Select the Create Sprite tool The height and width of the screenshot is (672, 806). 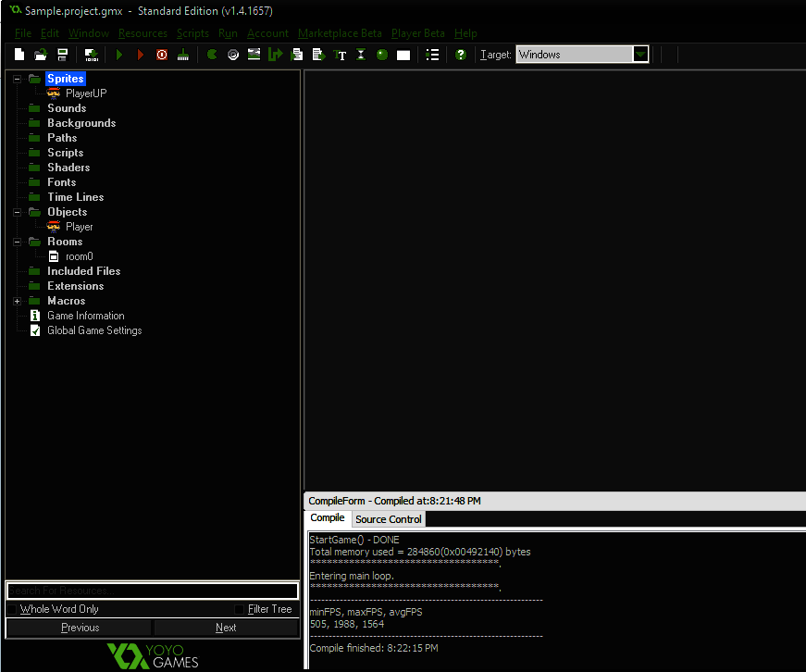pyautogui.click(x=210, y=54)
